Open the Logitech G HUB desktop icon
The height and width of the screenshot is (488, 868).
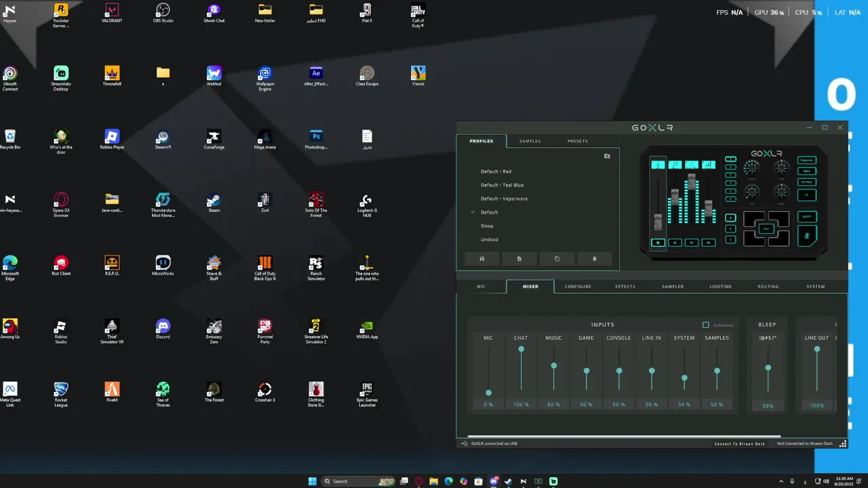tap(367, 205)
